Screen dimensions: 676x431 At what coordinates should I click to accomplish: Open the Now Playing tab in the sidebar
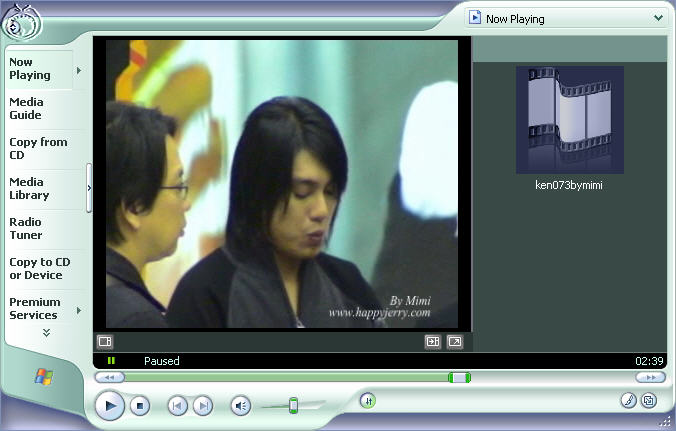[x=39, y=69]
